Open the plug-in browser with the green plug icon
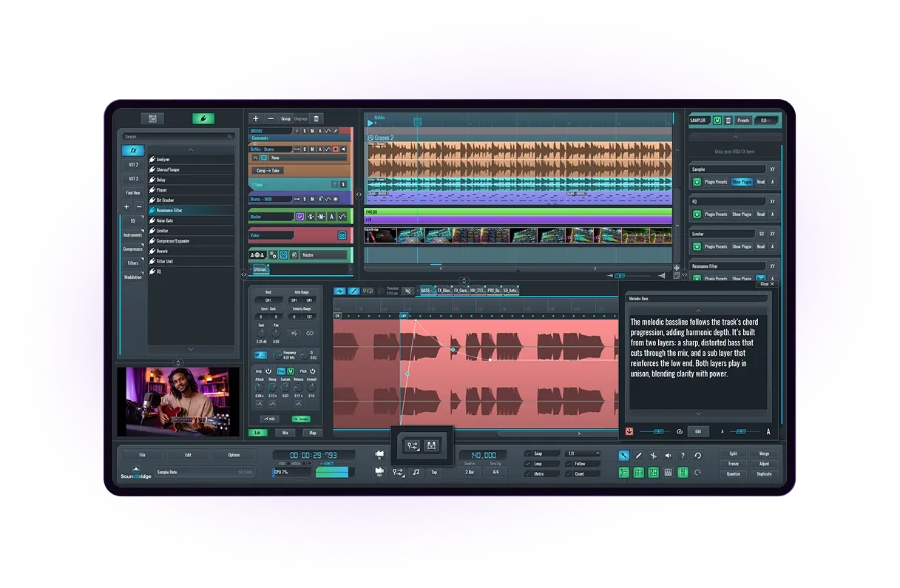 [203, 118]
